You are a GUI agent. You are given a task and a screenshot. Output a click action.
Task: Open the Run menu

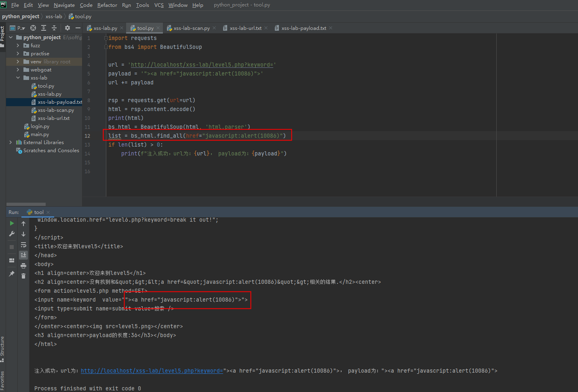(127, 5)
